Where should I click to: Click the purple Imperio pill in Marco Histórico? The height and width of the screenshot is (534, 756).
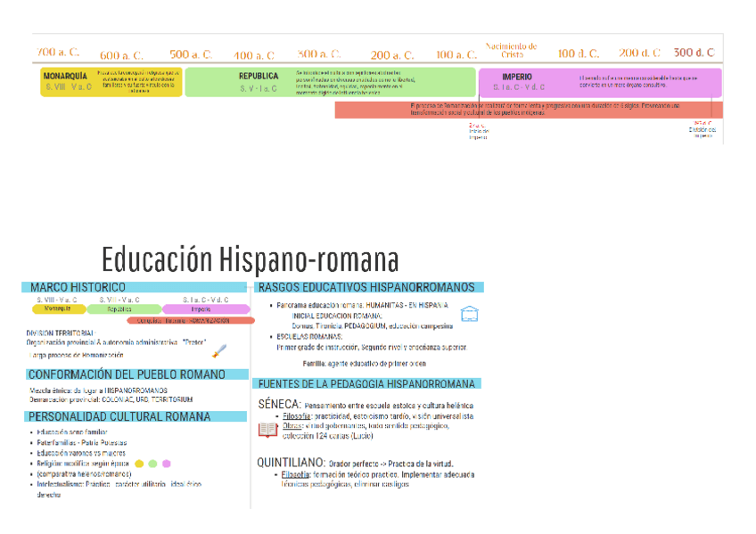tap(205, 309)
